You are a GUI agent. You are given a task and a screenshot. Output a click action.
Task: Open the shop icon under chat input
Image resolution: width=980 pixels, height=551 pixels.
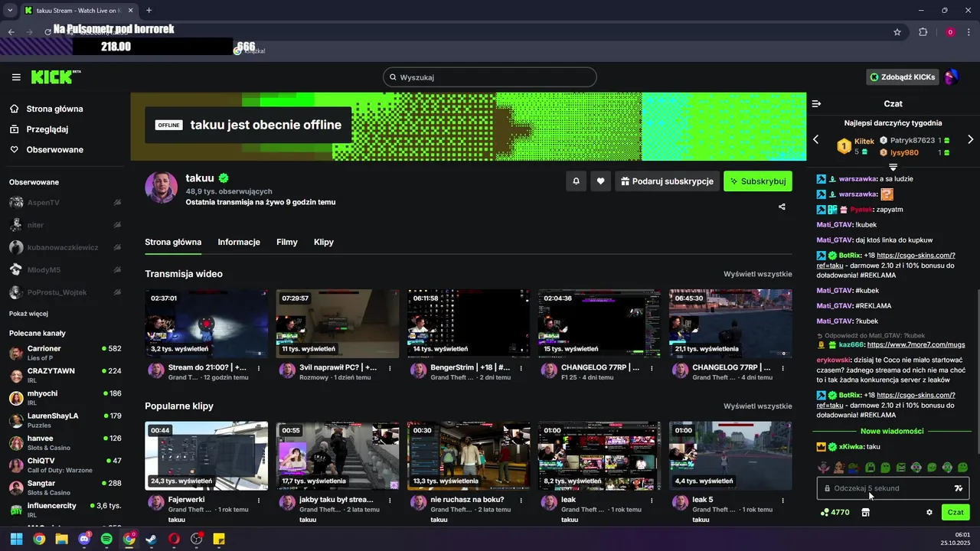(x=865, y=513)
